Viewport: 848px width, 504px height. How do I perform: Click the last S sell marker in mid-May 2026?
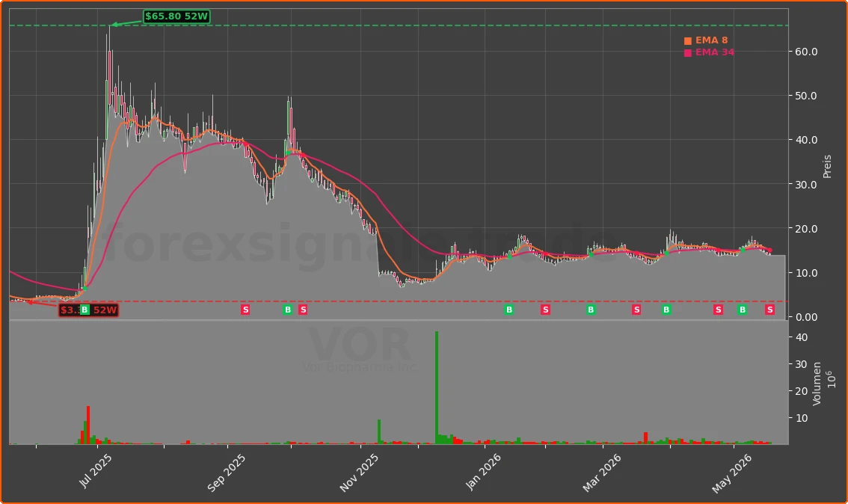[x=770, y=310]
